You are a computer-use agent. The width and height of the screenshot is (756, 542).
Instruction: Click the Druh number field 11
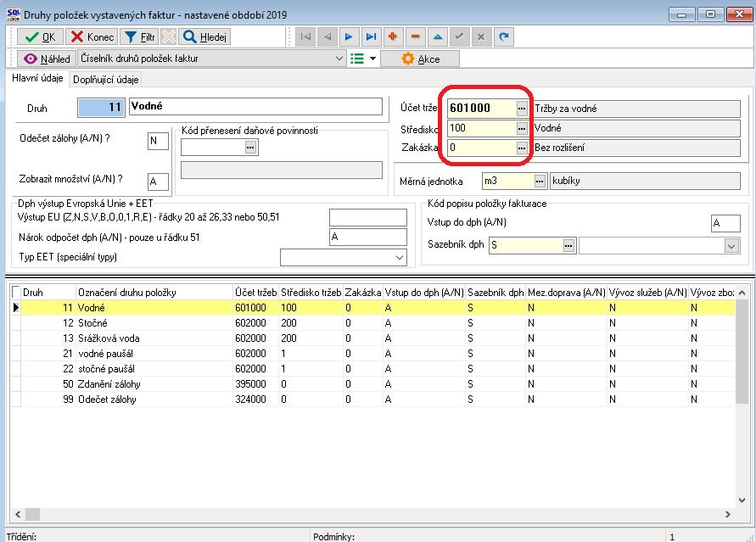tap(101, 107)
